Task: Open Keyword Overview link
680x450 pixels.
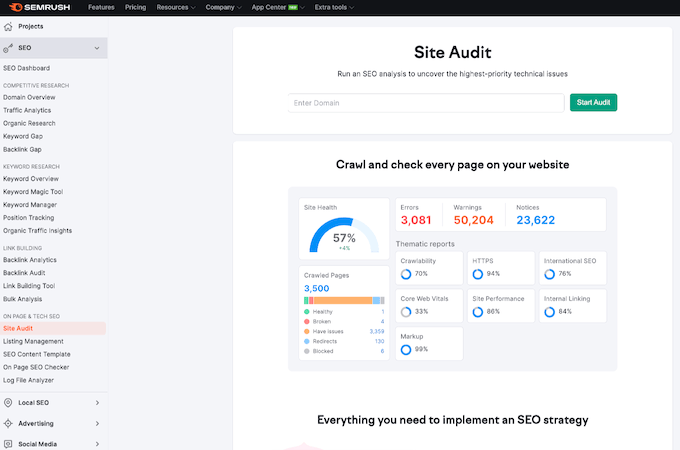Action: point(31,179)
